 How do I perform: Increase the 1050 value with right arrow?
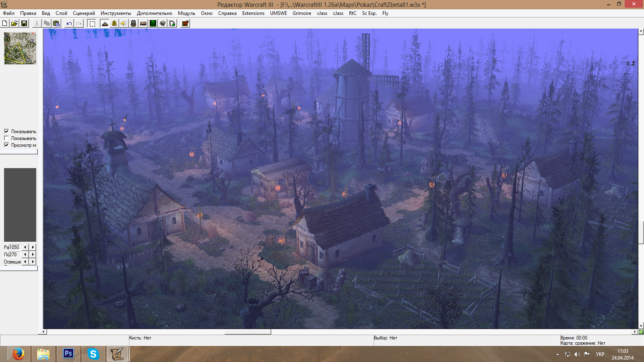point(33,247)
